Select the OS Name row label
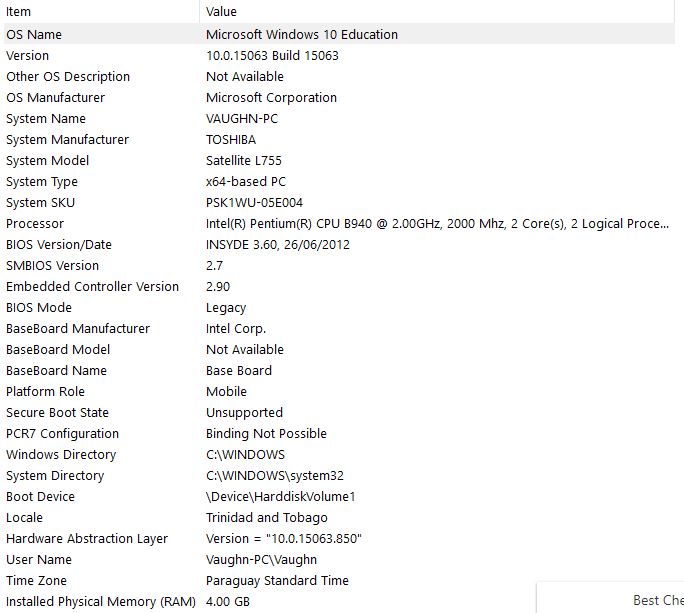The width and height of the screenshot is (684, 613). [34, 34]
